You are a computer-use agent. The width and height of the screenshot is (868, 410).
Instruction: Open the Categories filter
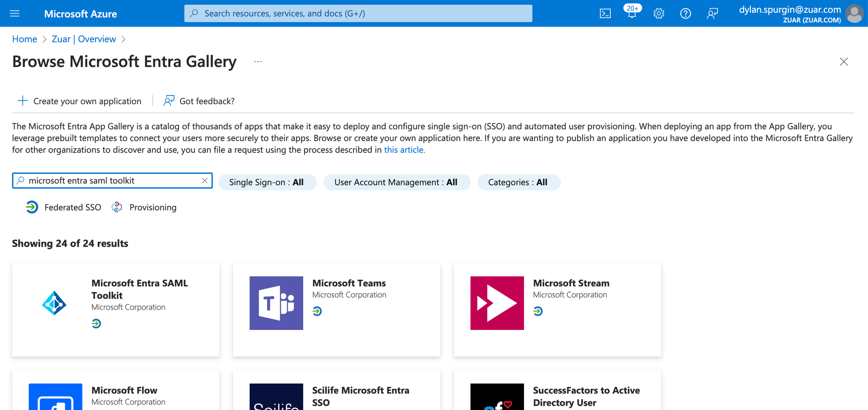(x=519, y=182)
